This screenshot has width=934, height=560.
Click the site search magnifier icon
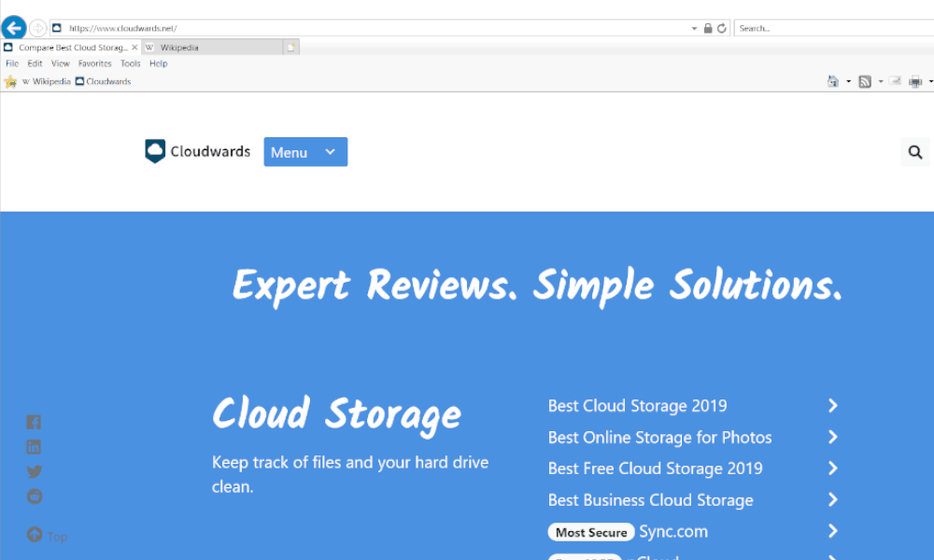[915, 152]
